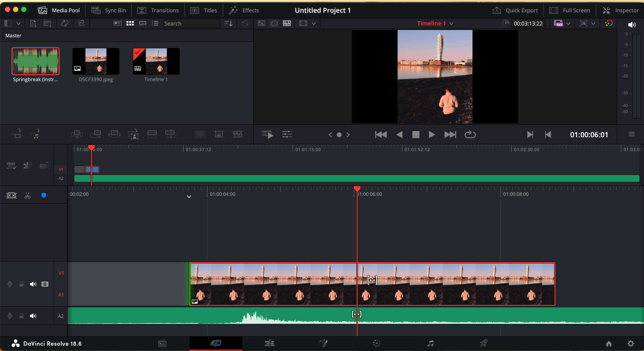This screenshot has width=644, height=351.
Task: Open the proxy resolution dropdown chevron
Action: tap(568, 23)
